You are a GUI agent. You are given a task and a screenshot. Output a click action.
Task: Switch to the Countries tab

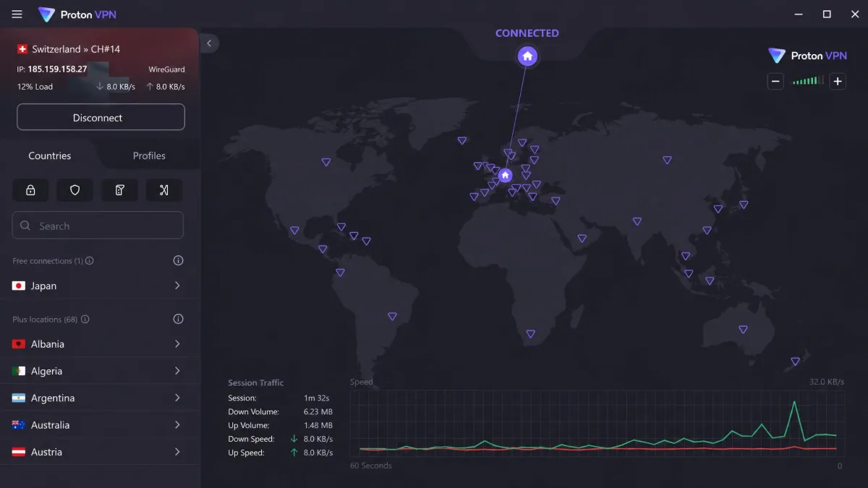click(x=50, y=155)
